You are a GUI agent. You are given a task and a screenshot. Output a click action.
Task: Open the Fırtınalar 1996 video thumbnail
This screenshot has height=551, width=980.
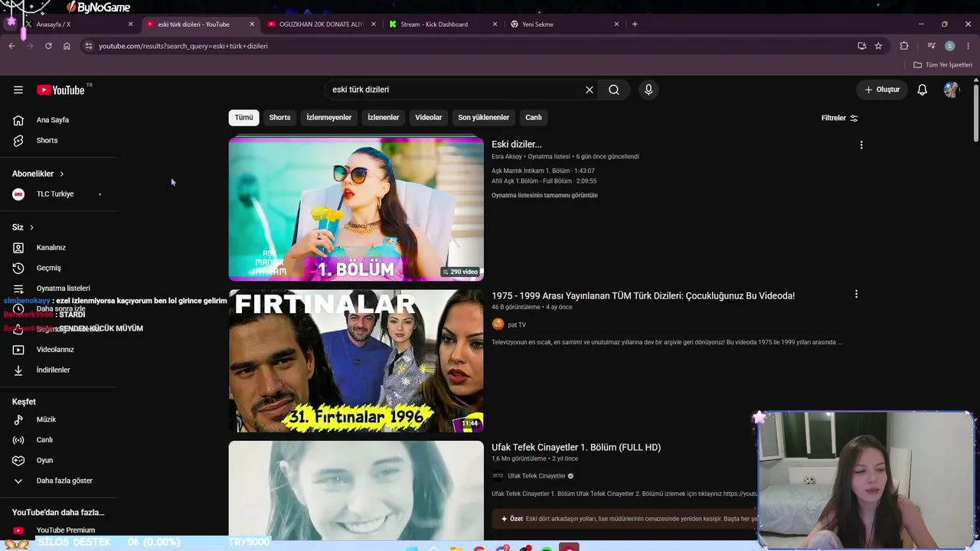[356, 361]
